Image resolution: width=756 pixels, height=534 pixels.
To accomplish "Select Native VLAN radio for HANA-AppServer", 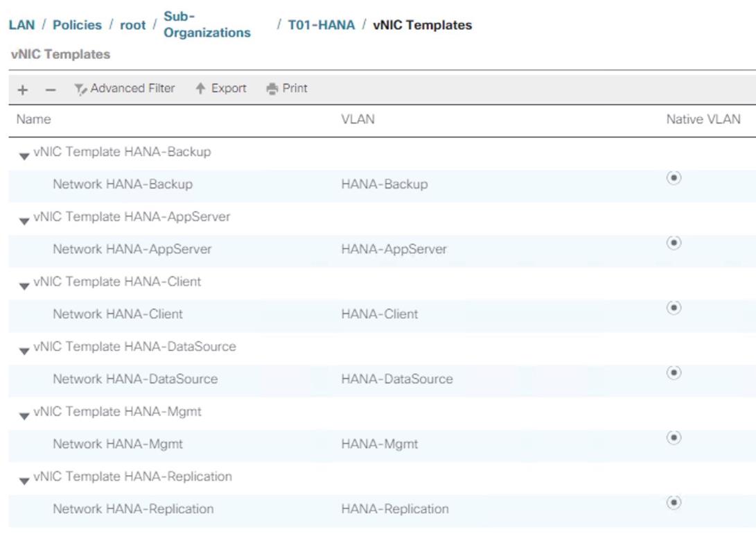I will tap(674, 243).
